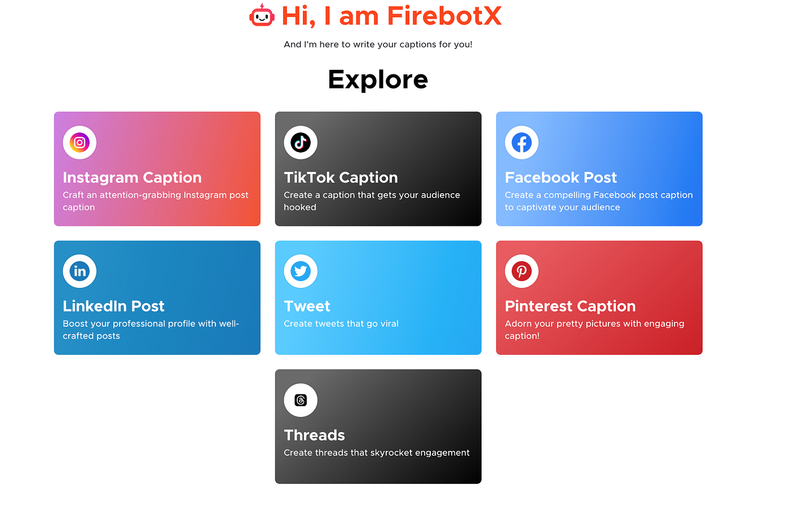Open the TikTok Caption heading

click(x=341, y=177)
